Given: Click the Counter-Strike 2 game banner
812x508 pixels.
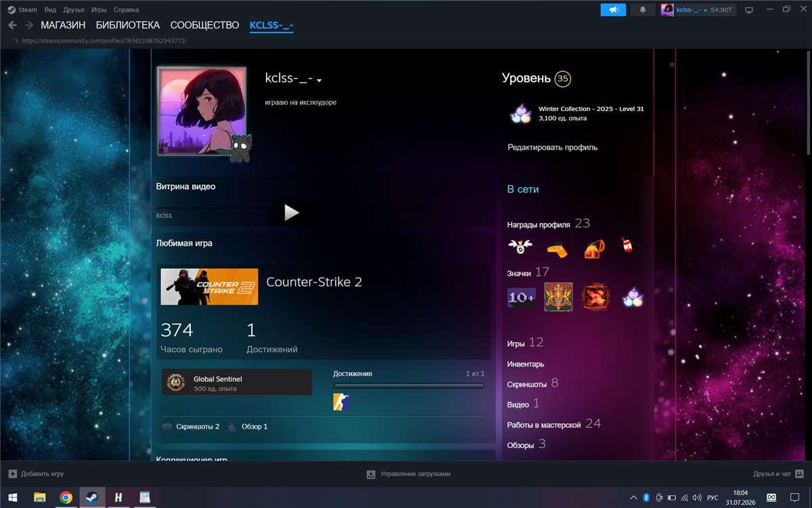Looking at the screenshot, I should pos(209,287).
